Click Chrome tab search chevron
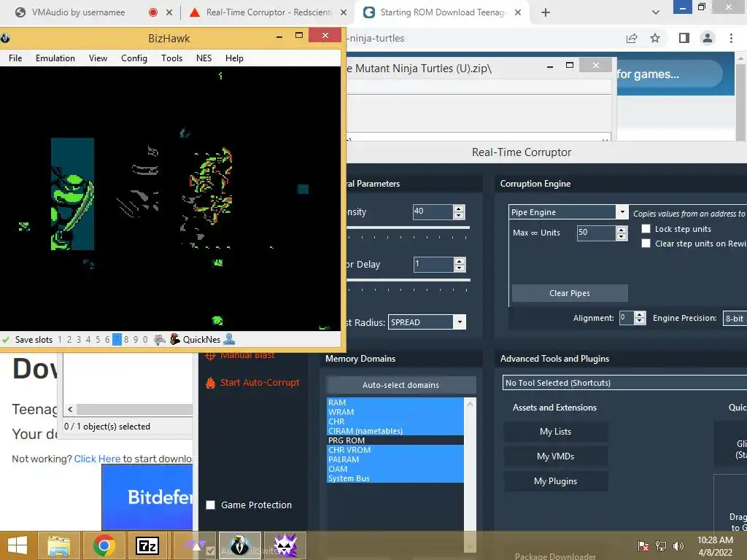747x560 pixels. (x=656, y=12)
